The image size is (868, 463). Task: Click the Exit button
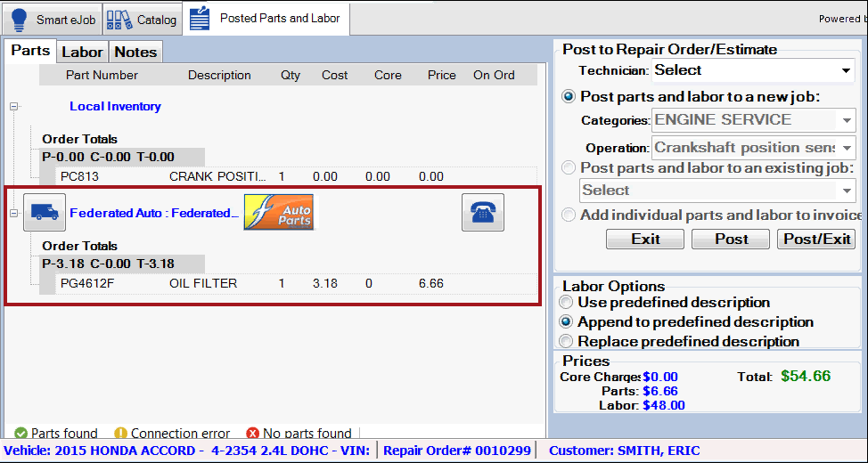click(x=645, y=239)
